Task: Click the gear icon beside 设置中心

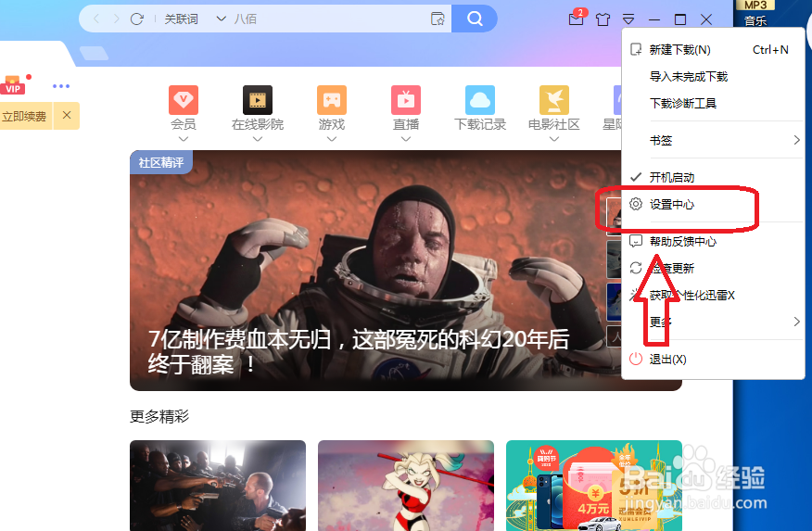Action: tap(635, 204)
